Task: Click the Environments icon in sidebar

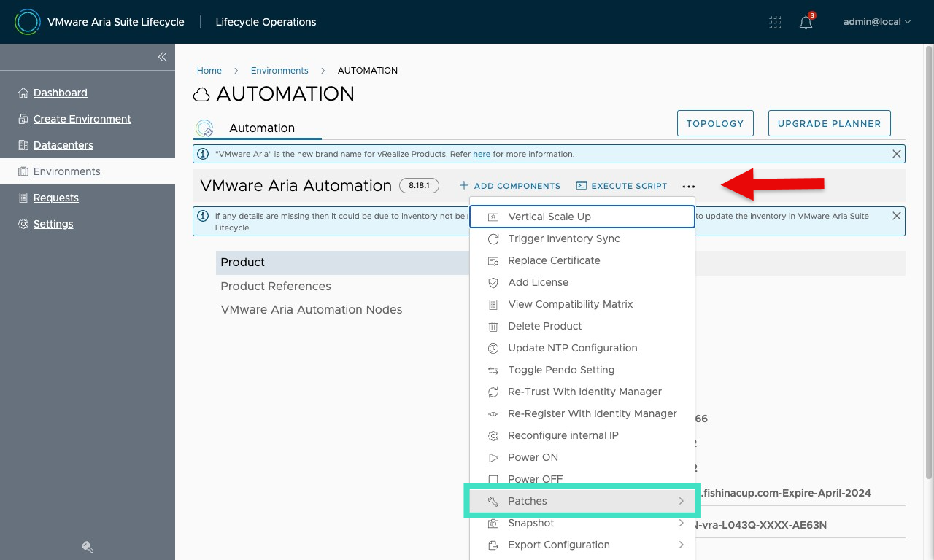Action: 23,171
